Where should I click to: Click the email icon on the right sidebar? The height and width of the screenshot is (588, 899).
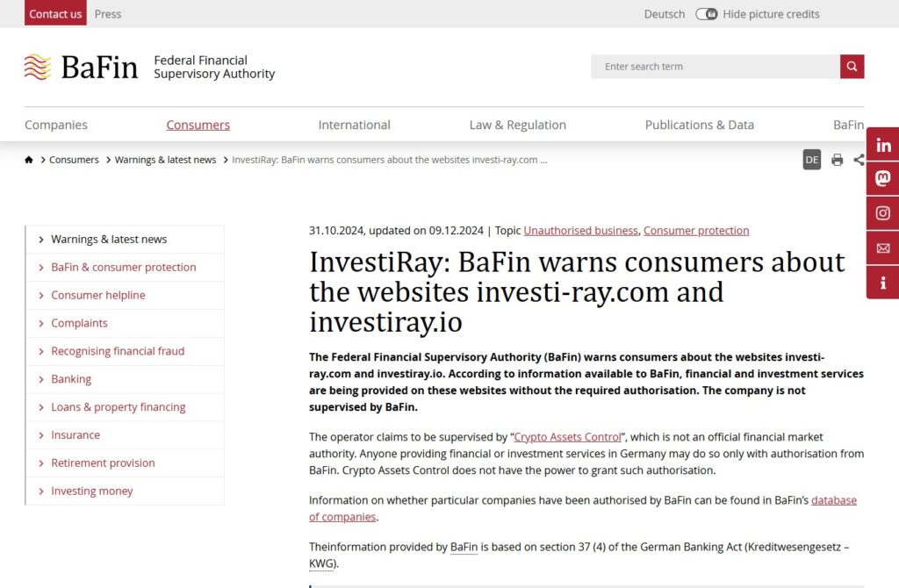[882, 247]
